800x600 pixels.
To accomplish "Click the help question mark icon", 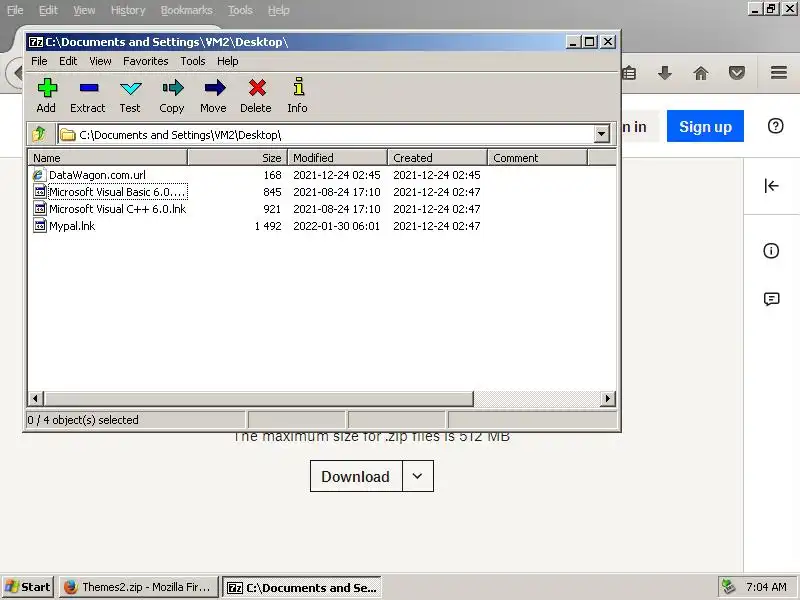I will pyautogui.click(x=776, y=126).
